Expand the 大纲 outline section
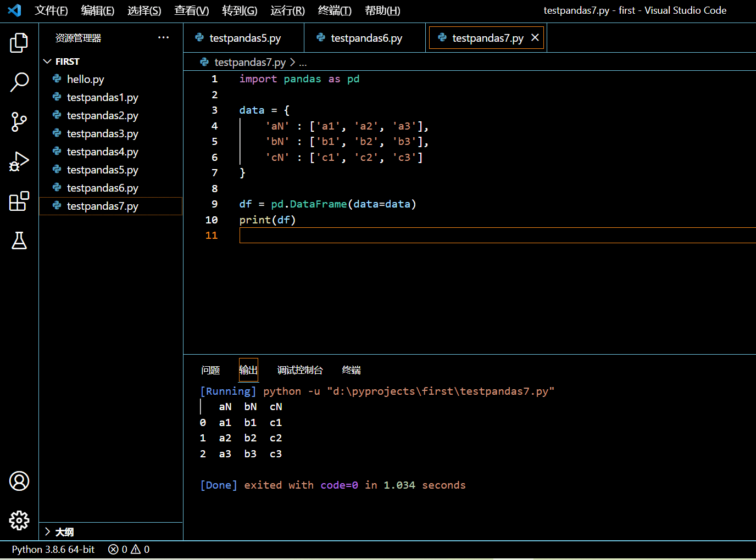The width and height of the screenshot is (756, 560). click(x=47, y=531)
